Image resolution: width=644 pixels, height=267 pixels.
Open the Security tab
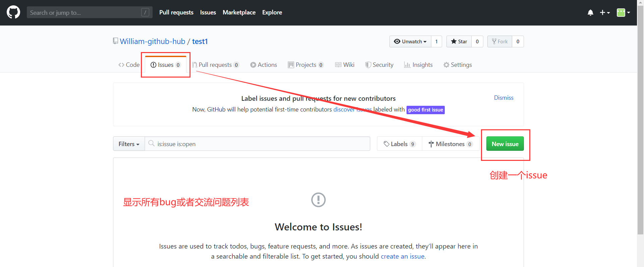(x=379, y=65)
